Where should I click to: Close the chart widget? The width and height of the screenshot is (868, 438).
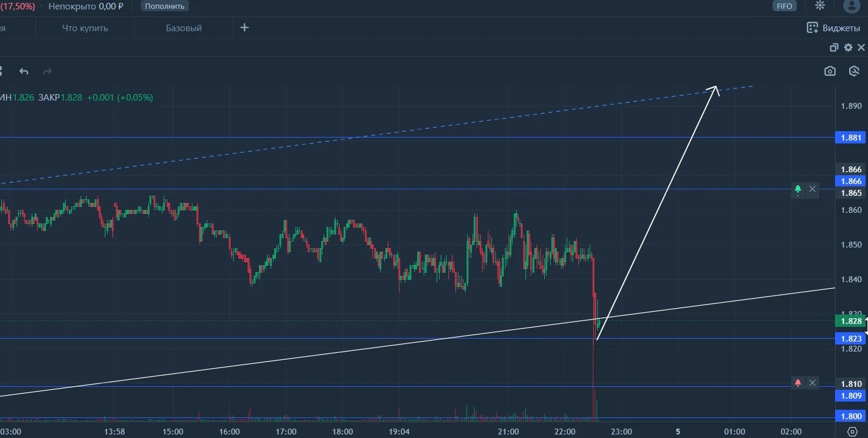pos(861,48)
